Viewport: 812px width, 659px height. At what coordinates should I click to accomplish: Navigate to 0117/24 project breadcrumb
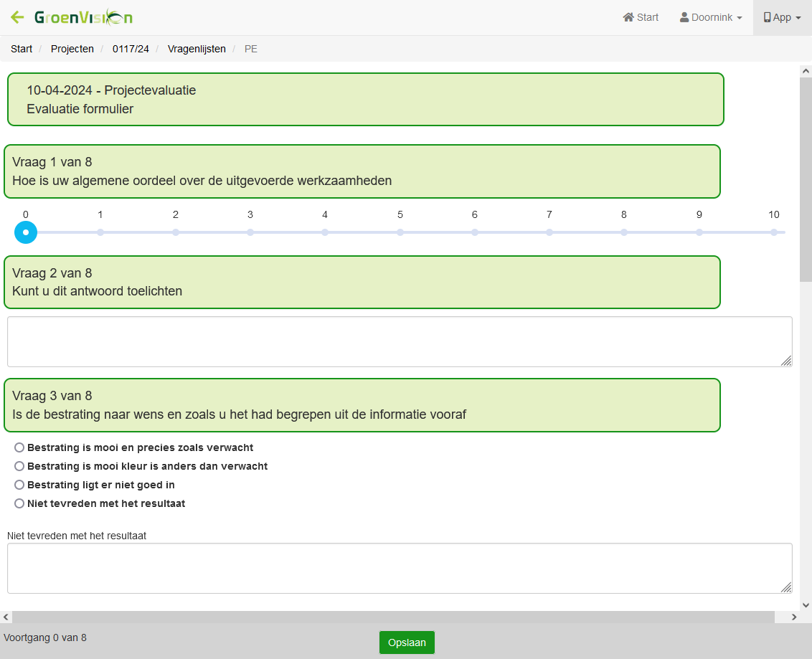click(x=131, y=49)
